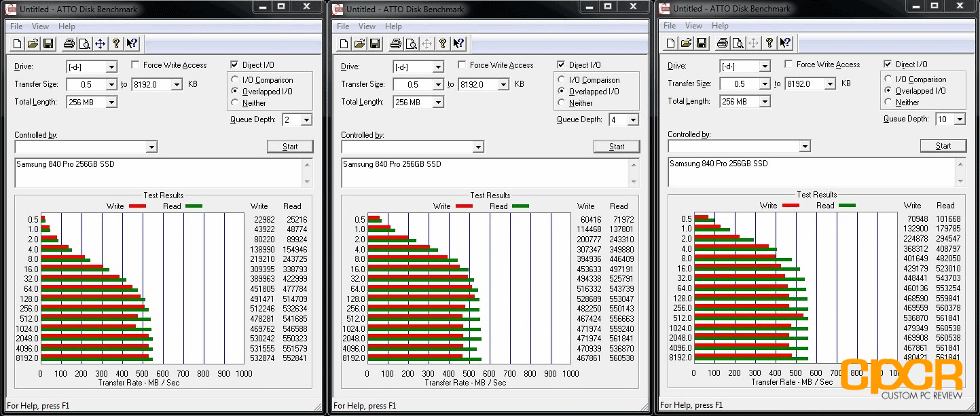Open the Help menu in the Queue Depth 10 window
Screen dimensions: 980x416
point(720,26)
